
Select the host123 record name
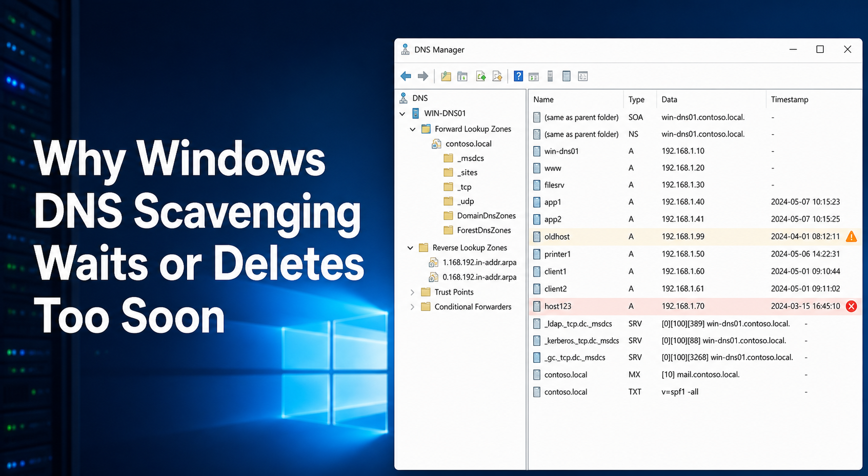point(558,306)
